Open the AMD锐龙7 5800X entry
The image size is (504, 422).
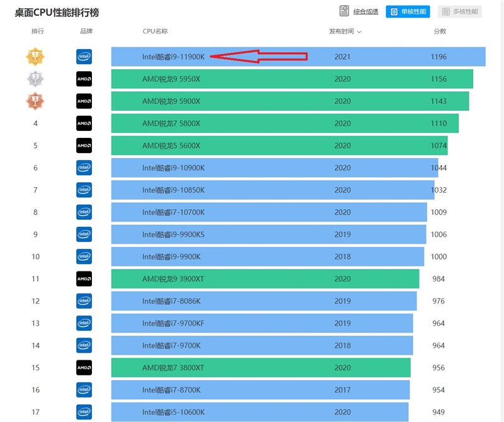point(171,123)
